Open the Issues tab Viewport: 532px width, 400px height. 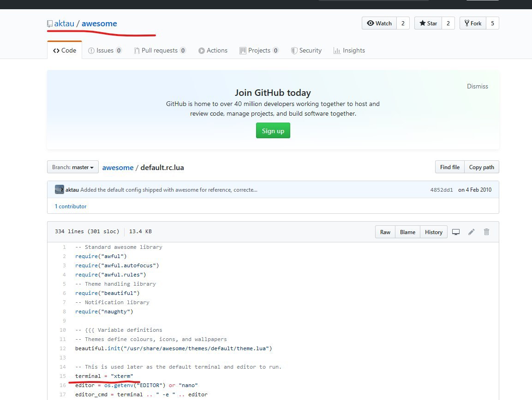click(105, 51)
